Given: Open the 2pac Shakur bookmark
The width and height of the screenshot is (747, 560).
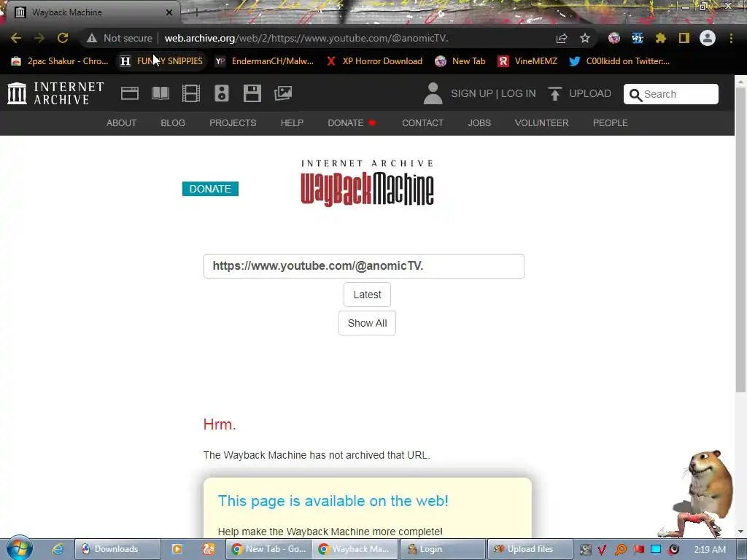Looking at the screenshot, I should [60, 61].
